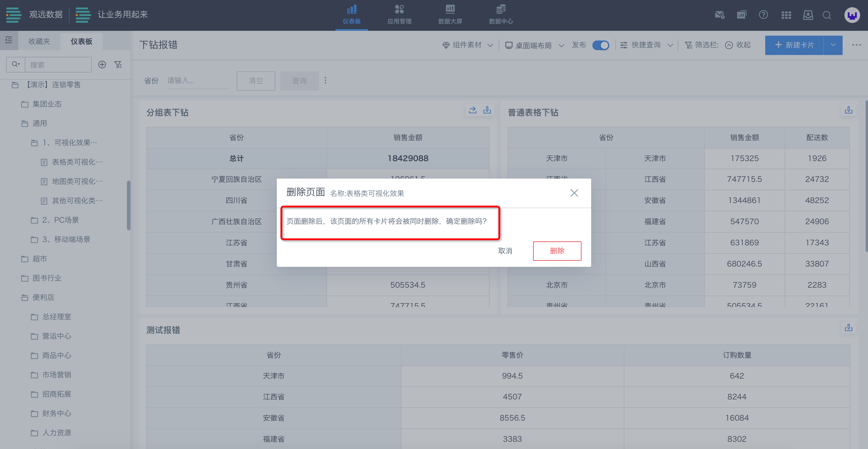
Task: Open the sidebar search type selector
Action: click(x=15, y=64)
